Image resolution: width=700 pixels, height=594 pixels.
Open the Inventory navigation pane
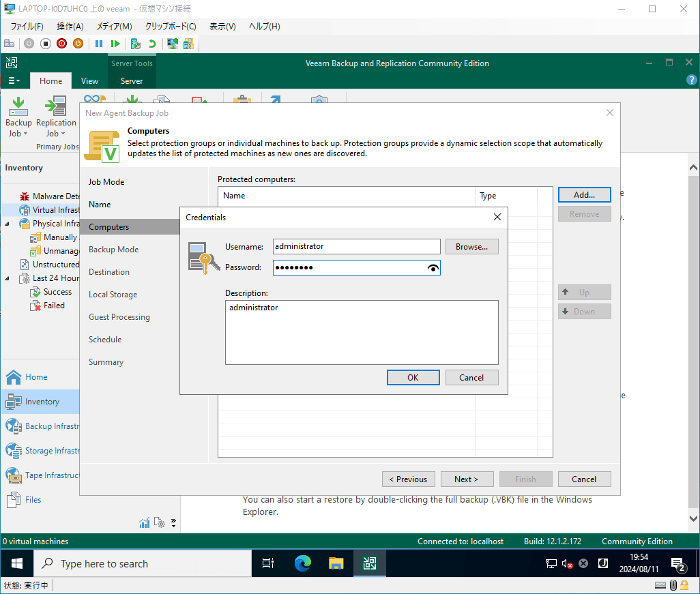point(40,402)
